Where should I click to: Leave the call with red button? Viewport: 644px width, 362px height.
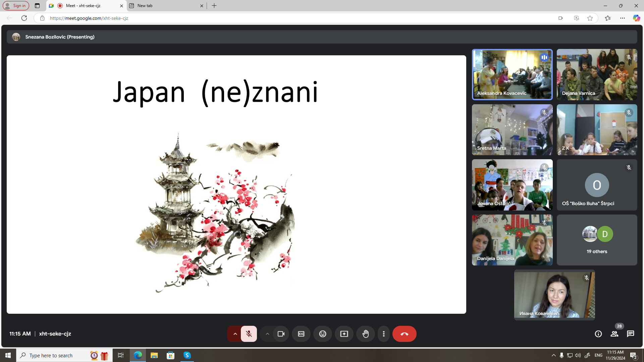click(405, 334)
